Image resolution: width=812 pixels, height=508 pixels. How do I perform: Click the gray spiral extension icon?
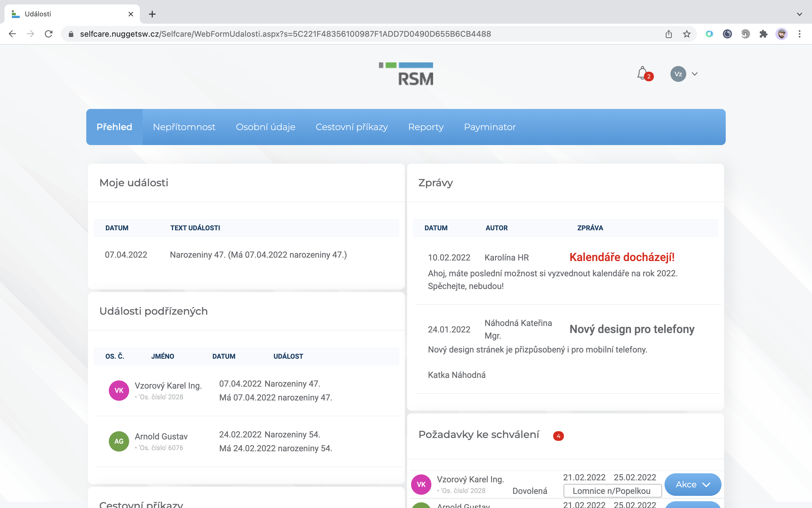745,34
